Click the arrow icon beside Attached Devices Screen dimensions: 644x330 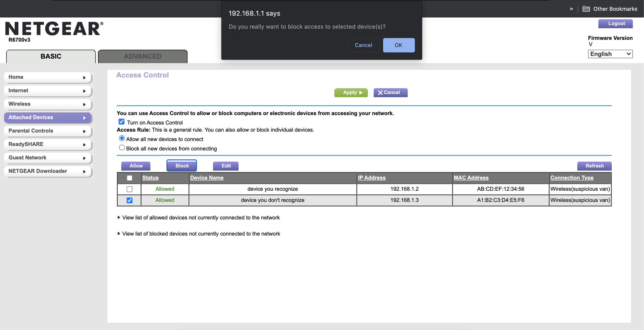pyautogui.click(x=84, y=118)
